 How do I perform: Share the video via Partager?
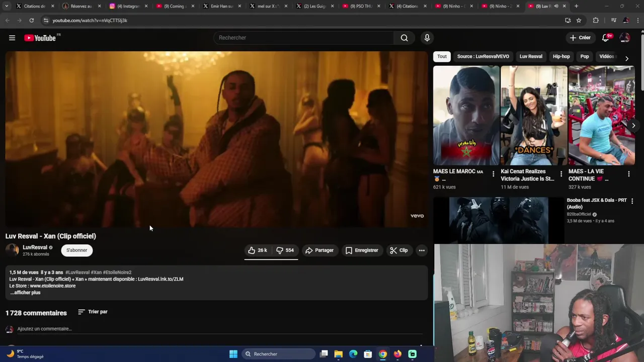319,250
